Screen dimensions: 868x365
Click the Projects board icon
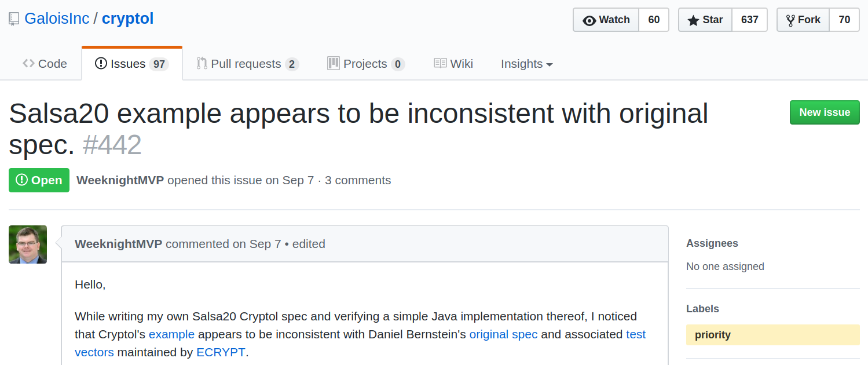point(334,63)
